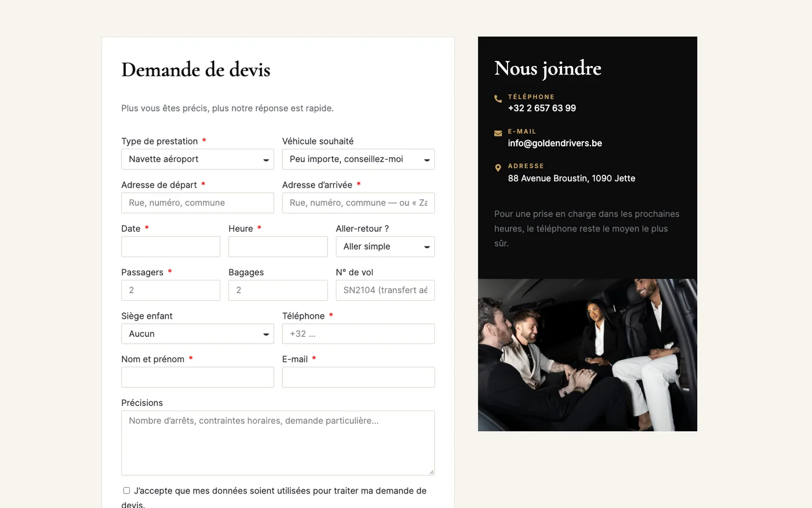Expand the Aller-retour dropdown
The height and width of the screenshot is (508, 812).
[385, 247]
